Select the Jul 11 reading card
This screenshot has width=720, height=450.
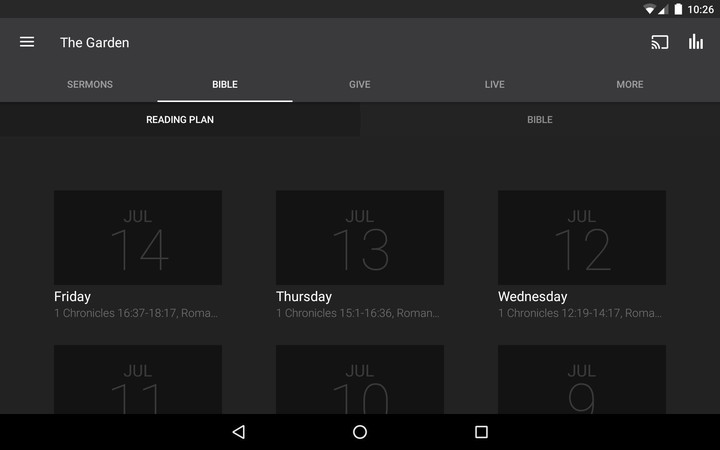point(138,380)
